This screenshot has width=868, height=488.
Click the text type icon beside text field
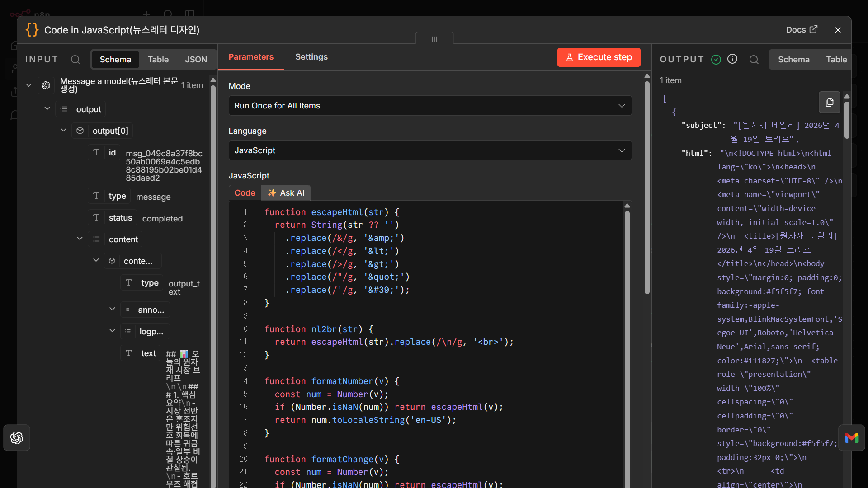pos(129,353)
